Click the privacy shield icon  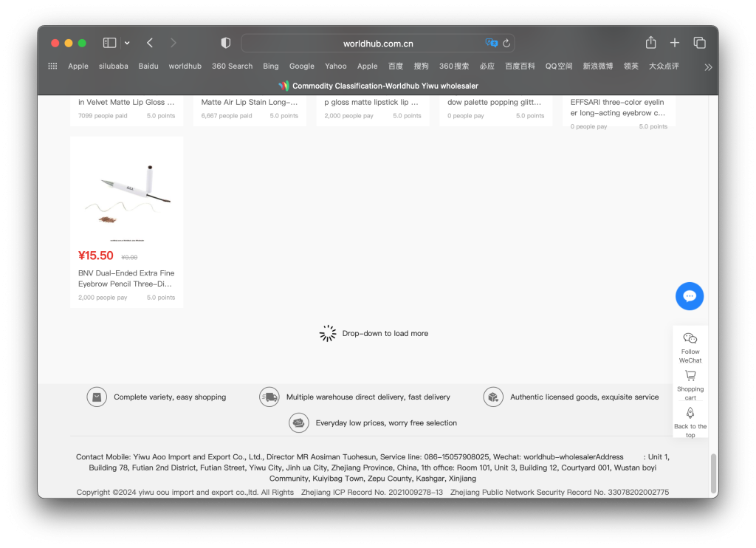point(226,43)
